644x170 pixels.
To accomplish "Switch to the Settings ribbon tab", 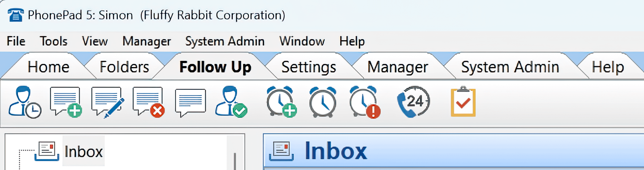I will 309,67.
